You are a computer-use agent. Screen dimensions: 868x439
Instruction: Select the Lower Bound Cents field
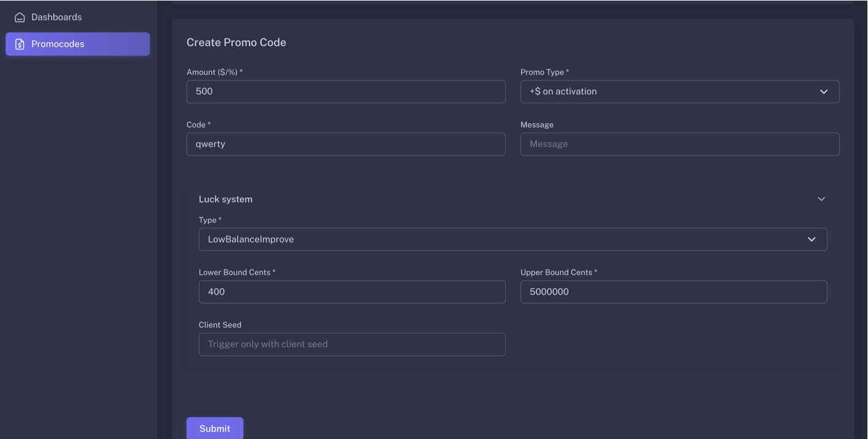pyautogui.click(x=352, y=292)
